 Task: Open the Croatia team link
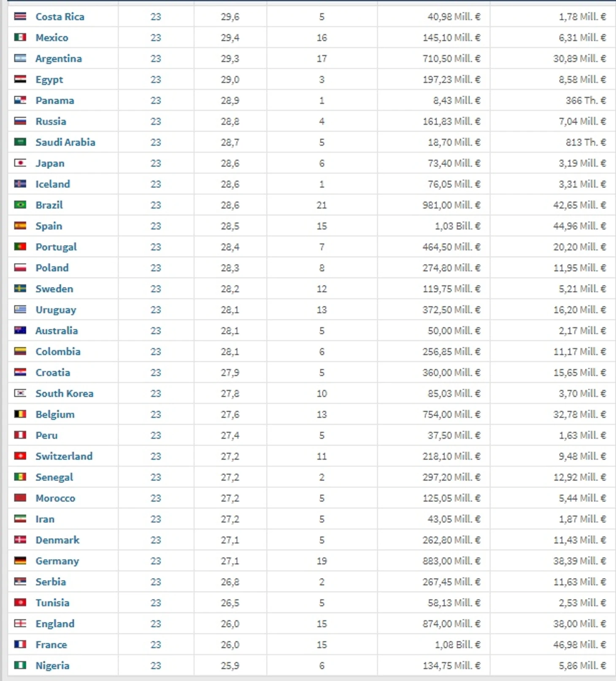coord(53,373)
